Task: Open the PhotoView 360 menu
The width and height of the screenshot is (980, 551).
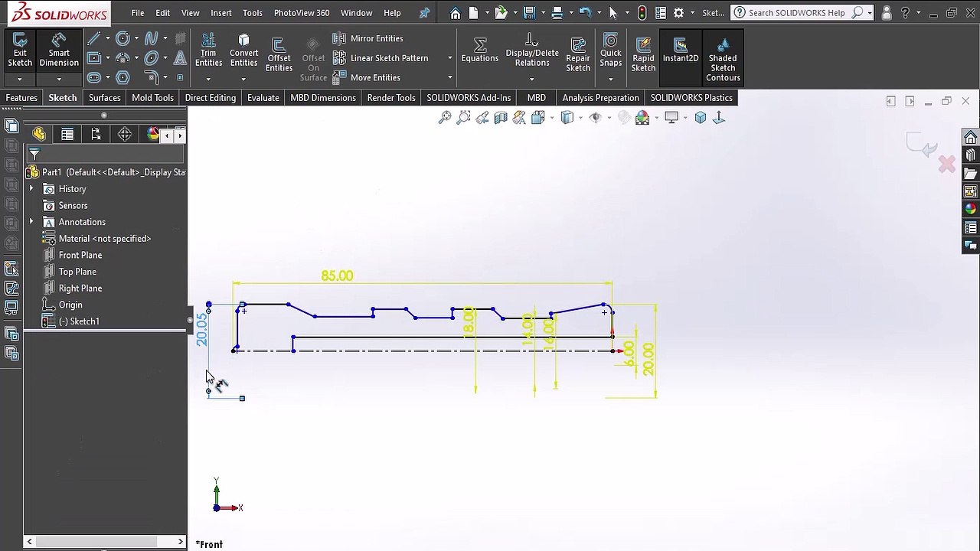Action: point(302,13)
